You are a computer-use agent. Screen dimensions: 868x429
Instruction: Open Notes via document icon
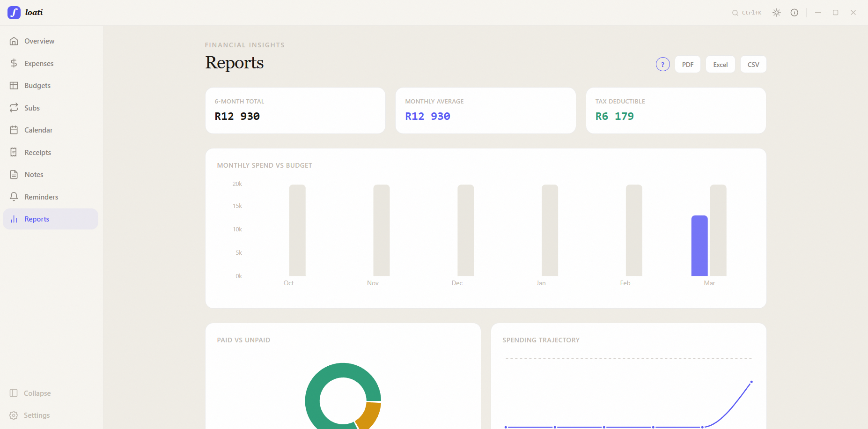click(x=14, y=175)
